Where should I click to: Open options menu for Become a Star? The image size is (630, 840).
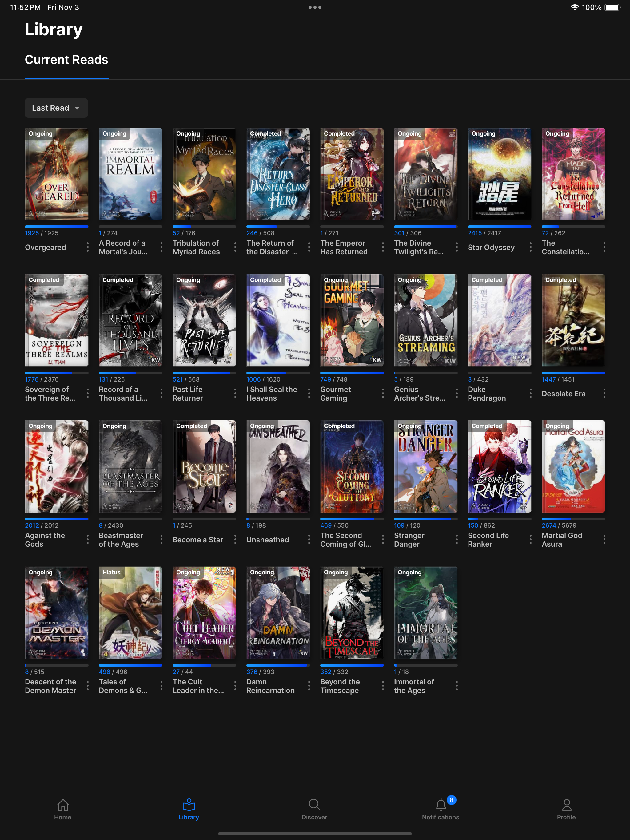coord(235,540)
